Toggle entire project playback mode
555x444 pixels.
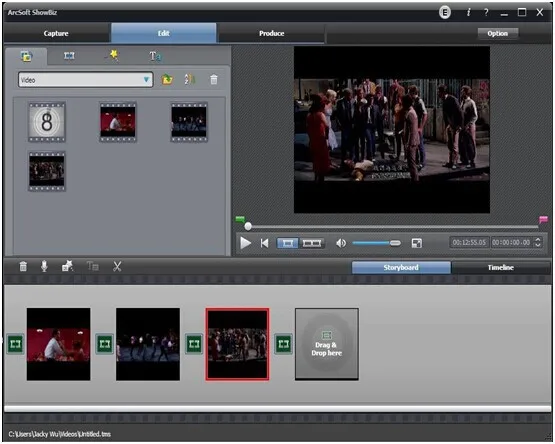click(x=312, y=243)
